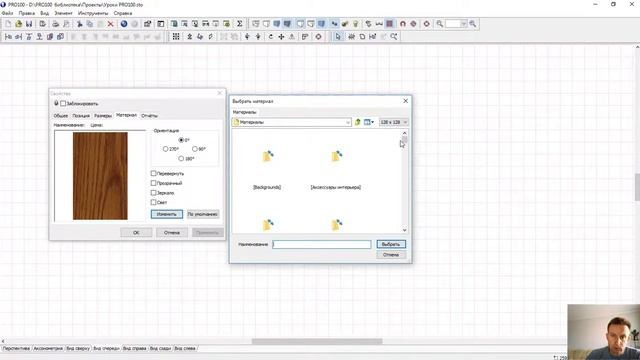The height and width of the screenshot is (360, 640).
Task: Select the 90° orientation radio button
Action: [x=195, y=149]
